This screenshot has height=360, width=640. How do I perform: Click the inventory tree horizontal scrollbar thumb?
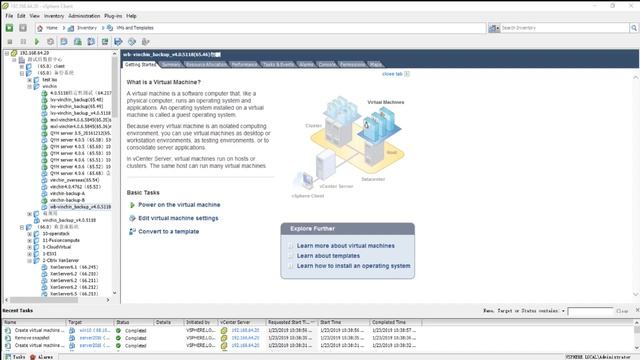click(44, 300)
